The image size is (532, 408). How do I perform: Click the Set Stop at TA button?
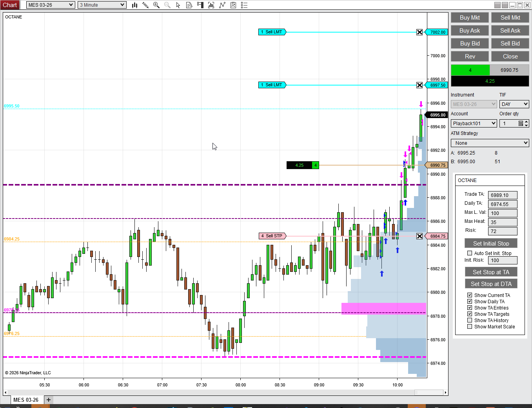coord(491,271)
